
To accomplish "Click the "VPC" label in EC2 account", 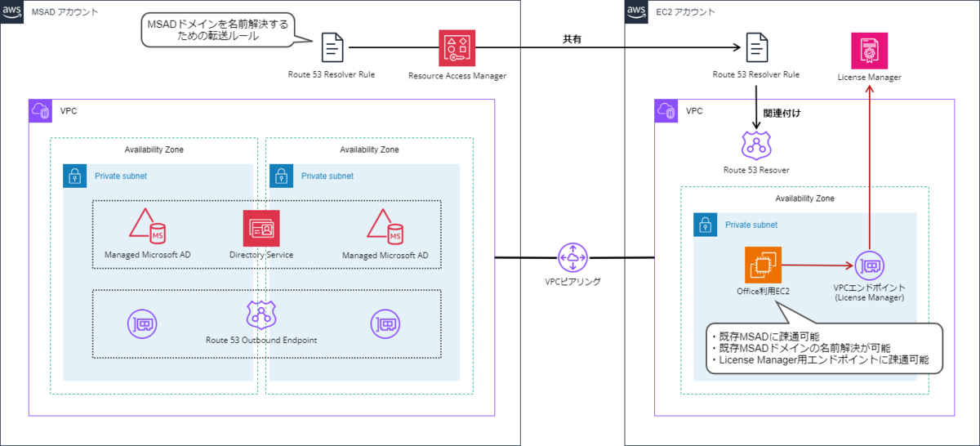I will point(694,111).
